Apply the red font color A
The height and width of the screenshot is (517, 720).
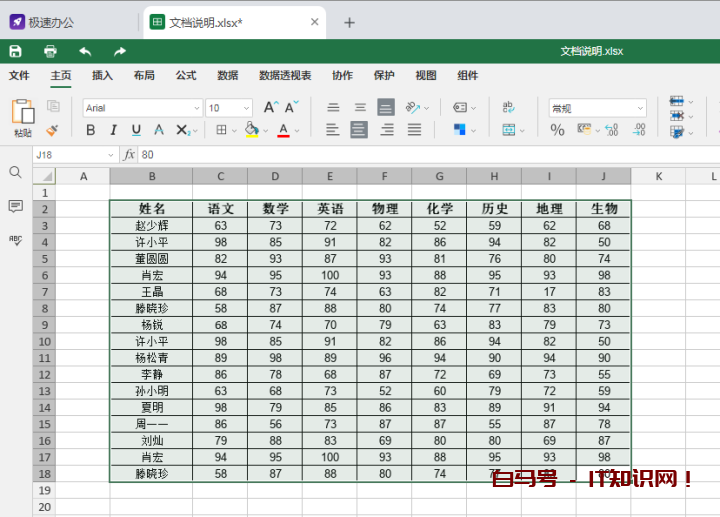[283, 130]
